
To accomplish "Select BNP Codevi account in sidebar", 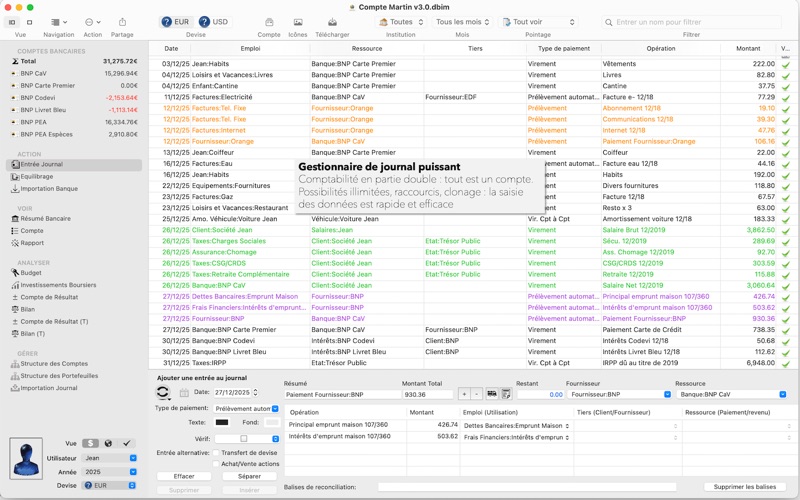I will 74,98.
